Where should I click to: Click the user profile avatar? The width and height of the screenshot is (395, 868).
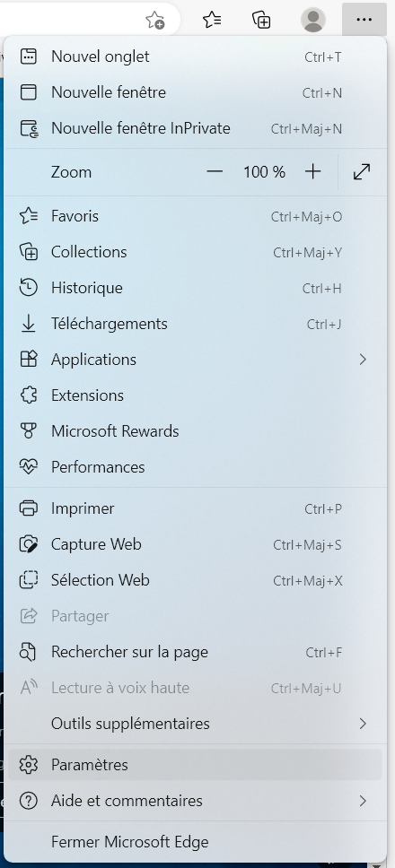coord(313,20)
